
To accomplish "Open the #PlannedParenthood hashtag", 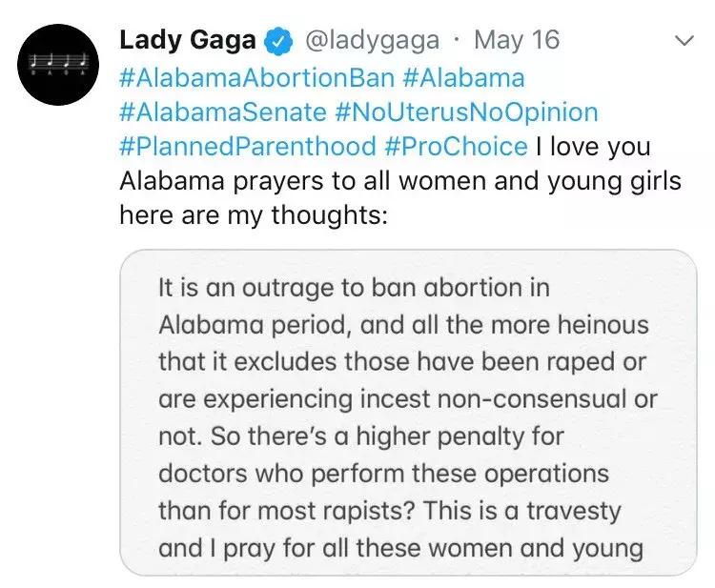I will [248, 146].
